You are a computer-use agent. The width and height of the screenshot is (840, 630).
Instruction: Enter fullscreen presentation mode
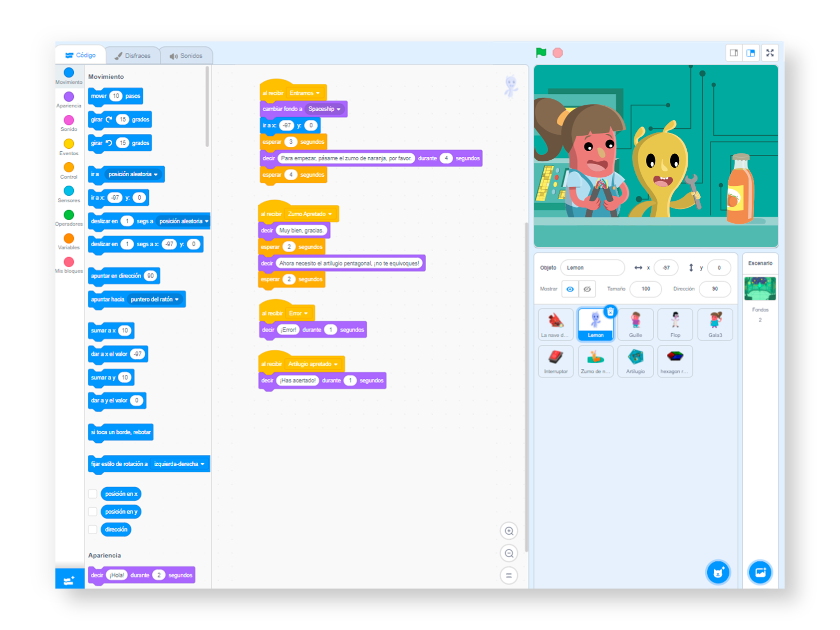tap(770, 52)
